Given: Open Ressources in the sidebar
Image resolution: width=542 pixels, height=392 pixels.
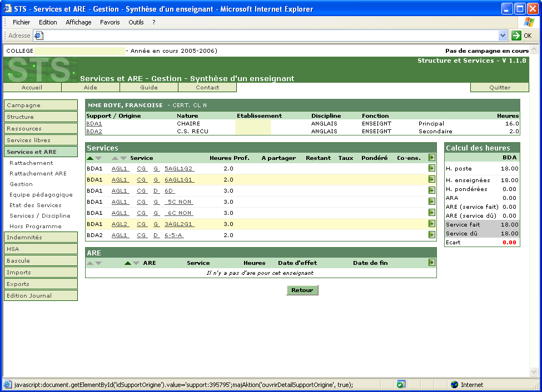Looking at the screenshot, I should (41, 128).
